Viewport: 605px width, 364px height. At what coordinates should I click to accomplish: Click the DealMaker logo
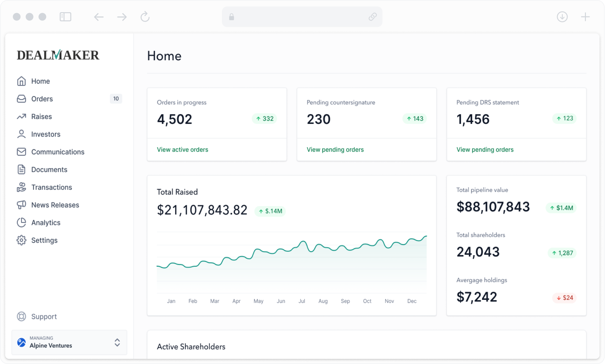(58, 55)
